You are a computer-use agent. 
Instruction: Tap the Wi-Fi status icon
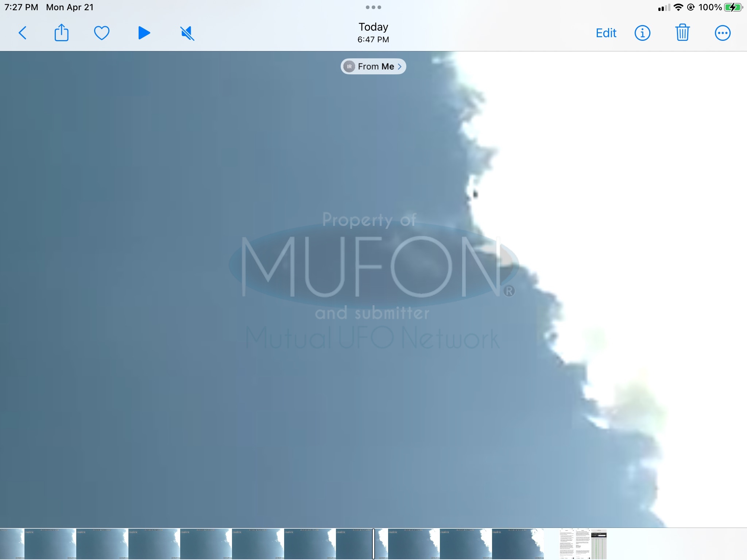coord(678,7)
